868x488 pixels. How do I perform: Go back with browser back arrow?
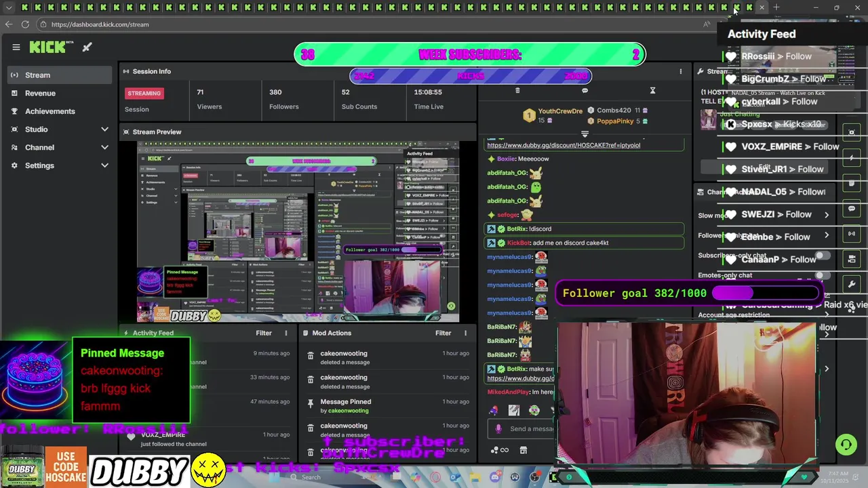pos(8,24)
